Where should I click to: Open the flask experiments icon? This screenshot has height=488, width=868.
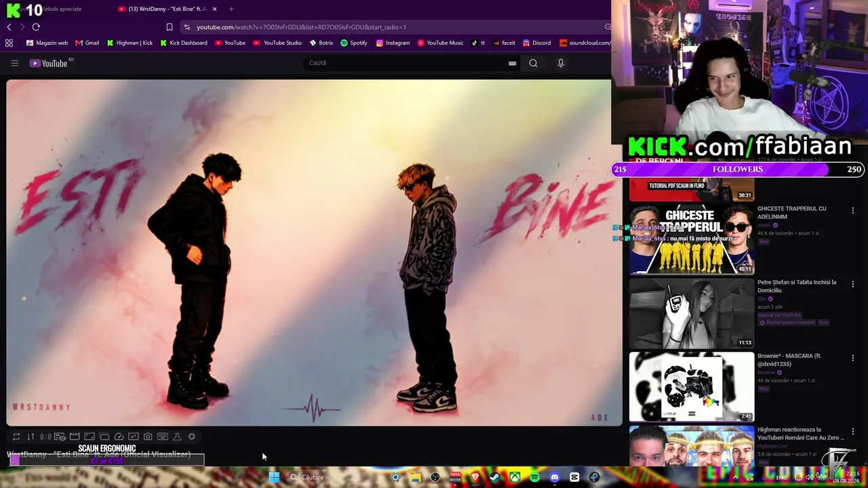point(178,437)
